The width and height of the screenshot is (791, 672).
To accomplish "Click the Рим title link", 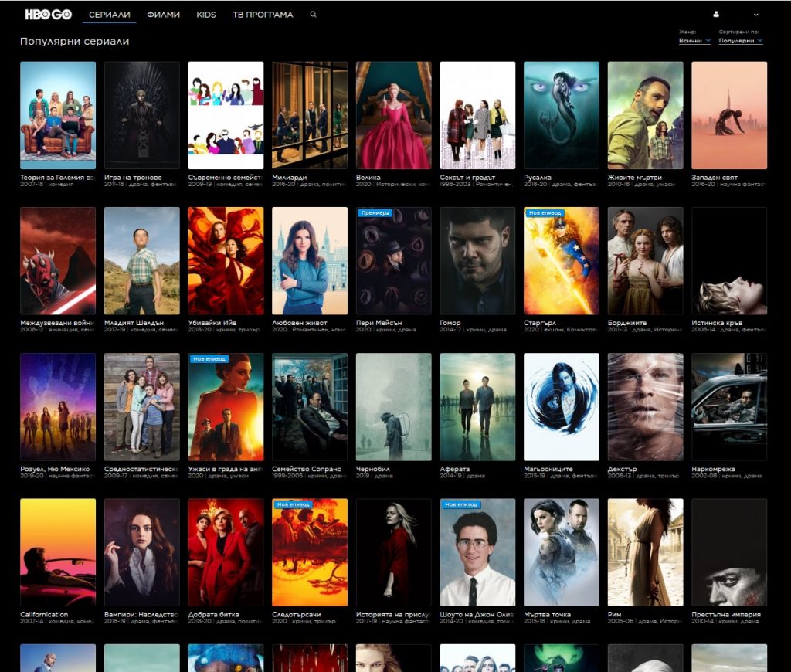I will pyautogui.click(x=614, y=615).
